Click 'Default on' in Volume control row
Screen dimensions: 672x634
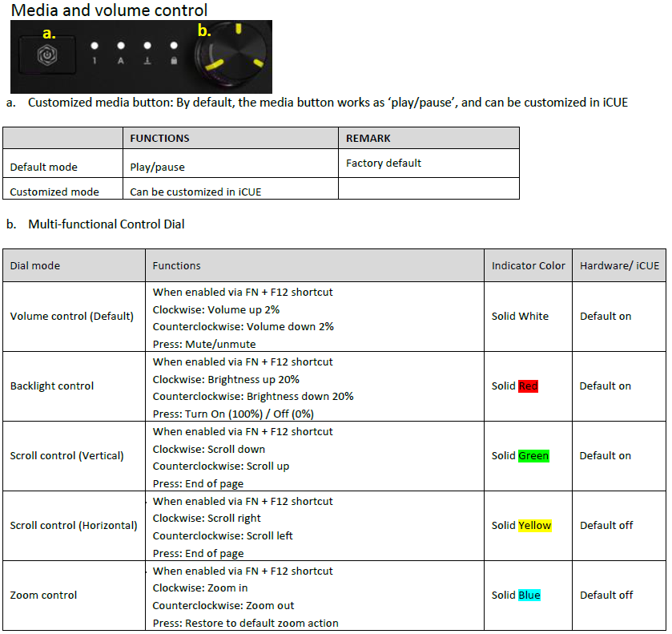[x=606, y=316]
